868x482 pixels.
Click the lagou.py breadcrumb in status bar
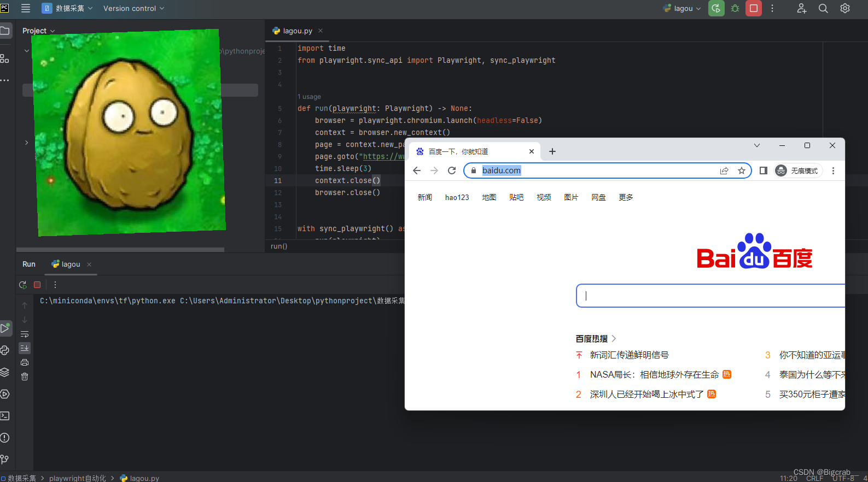coord(140,478)
